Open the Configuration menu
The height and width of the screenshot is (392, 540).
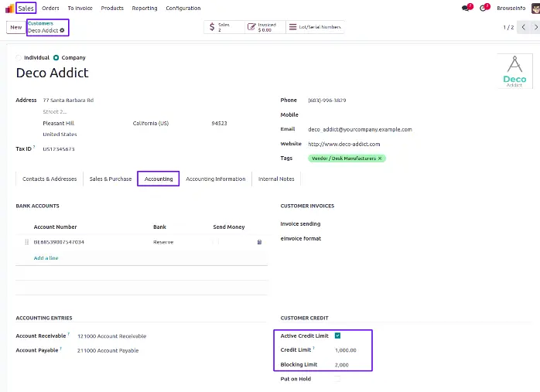pyautogui.click(x=183, y=9)
